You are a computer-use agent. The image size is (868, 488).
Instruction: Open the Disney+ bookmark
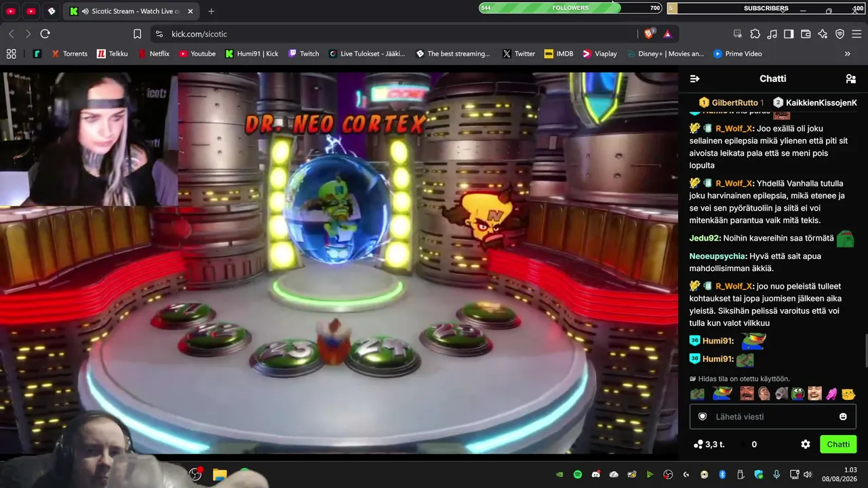(x=665, y=54)
